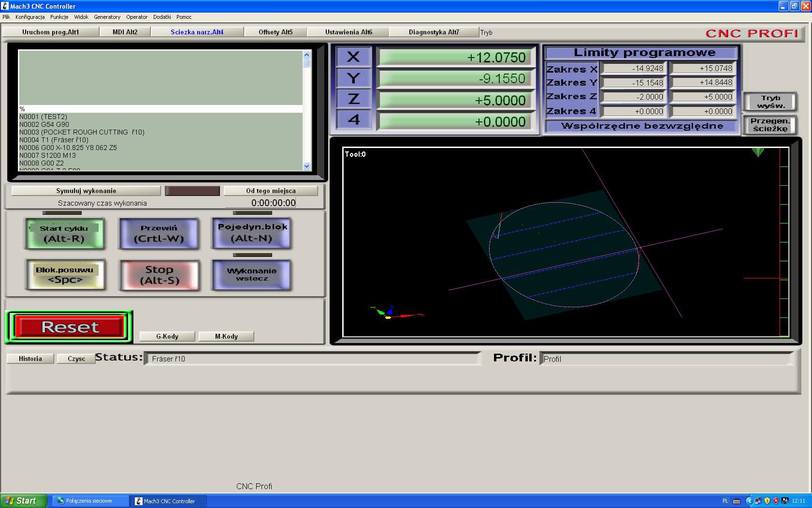The image size is (812, 508).
Task: Open the Plik menu
Action: pos(6,17)
